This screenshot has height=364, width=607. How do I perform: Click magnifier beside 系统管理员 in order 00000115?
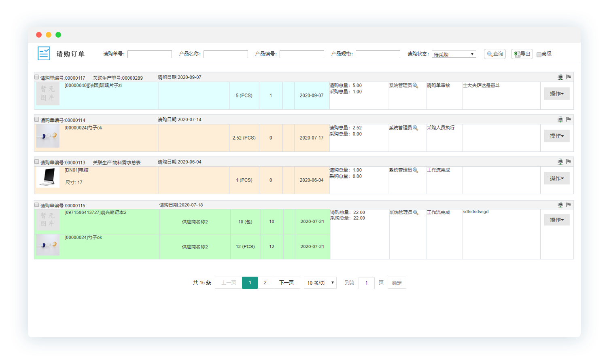[416, 213]
